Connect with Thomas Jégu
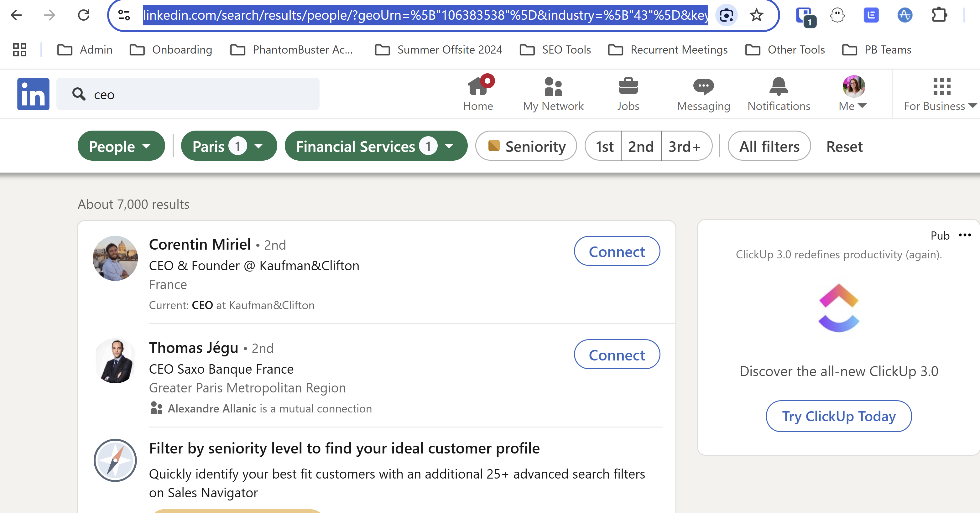Viewport: 980px width, 513px height. click(x=617, y=355)
